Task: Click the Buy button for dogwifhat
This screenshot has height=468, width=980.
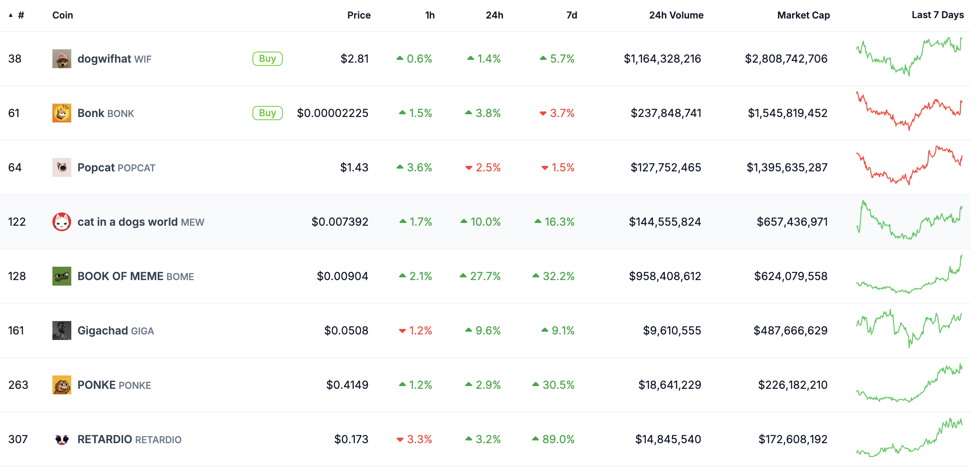Action: pyautogui.click(x=267, y=58)
